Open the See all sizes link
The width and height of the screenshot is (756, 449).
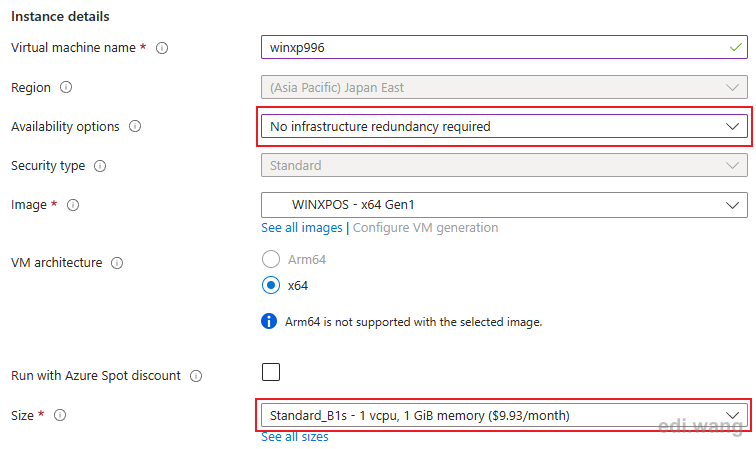pyautogui.click(x=295, y=437)
